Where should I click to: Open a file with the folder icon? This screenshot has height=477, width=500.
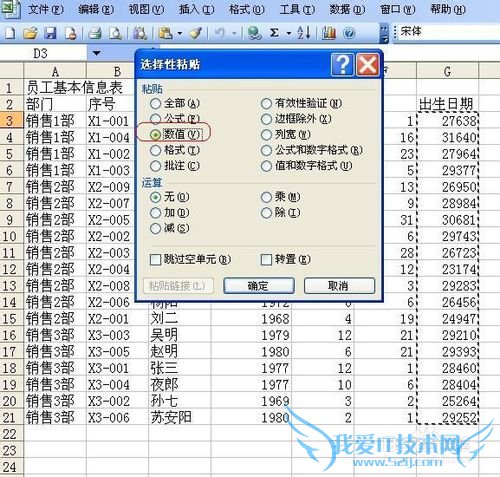pyautogui.click(x=30, y=33)
